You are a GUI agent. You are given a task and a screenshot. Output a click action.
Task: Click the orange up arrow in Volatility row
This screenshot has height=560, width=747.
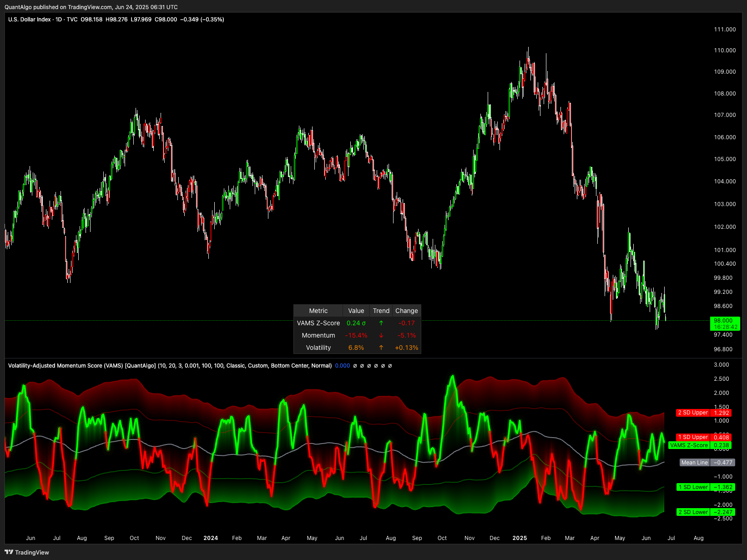pos(381,348)
